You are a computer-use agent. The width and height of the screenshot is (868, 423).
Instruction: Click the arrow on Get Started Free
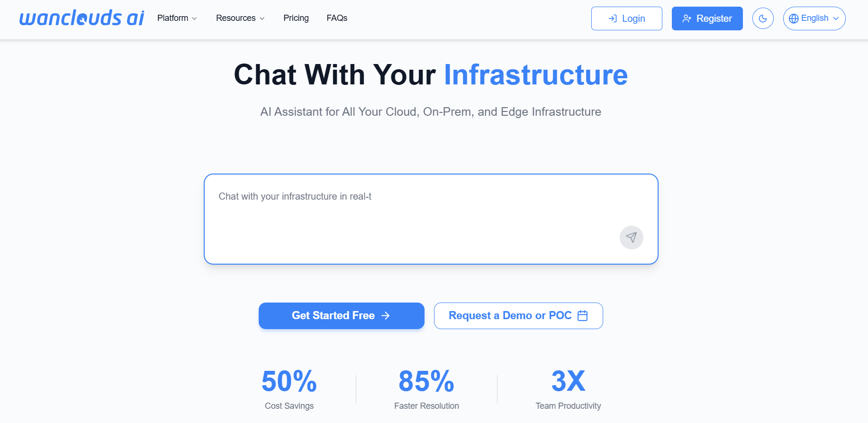point(386,316)
